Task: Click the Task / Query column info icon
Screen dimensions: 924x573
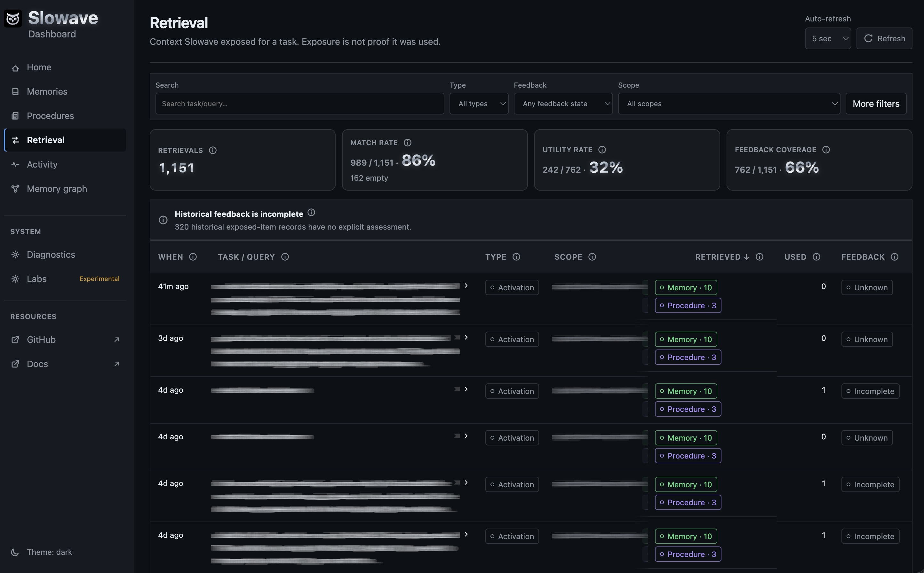Action: point(285,256)
